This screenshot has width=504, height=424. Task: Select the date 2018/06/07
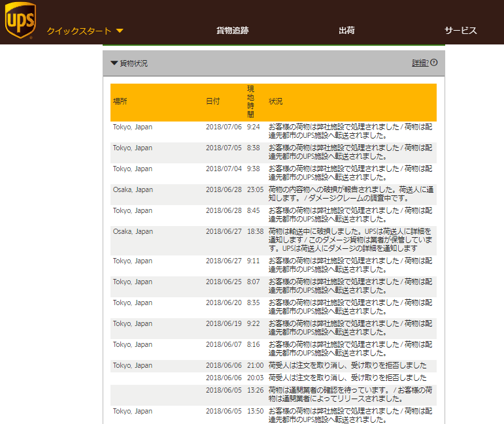[224, 344]
